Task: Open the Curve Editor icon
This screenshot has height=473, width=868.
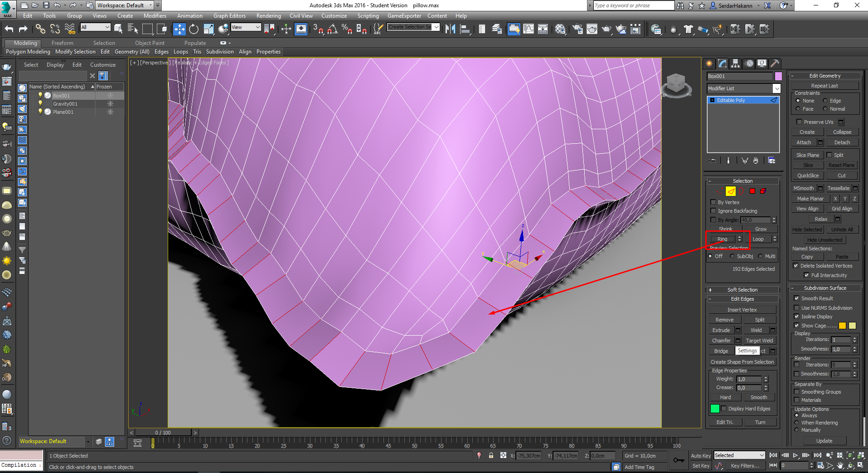Action: point(529,29)
